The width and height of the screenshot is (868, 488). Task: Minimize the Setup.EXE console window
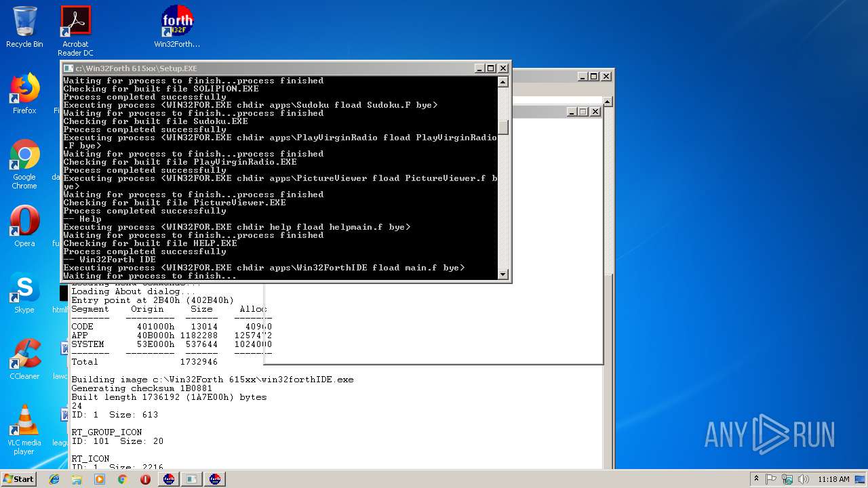coord(479,68)
